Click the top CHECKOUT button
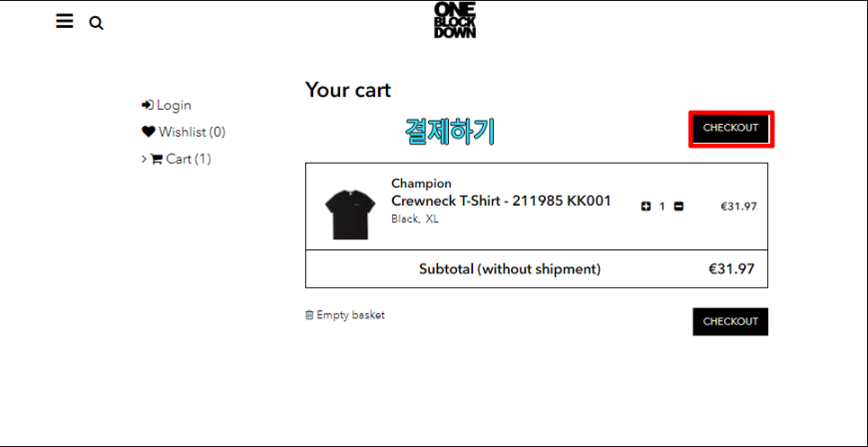The height and width of the screenshot is (447, 868). (730, 129)
